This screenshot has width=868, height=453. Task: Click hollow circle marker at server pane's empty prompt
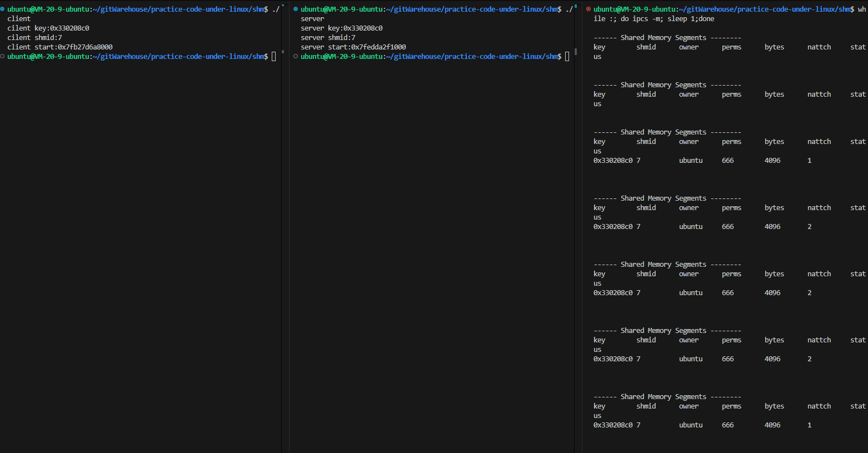click(x=296, y=56)
